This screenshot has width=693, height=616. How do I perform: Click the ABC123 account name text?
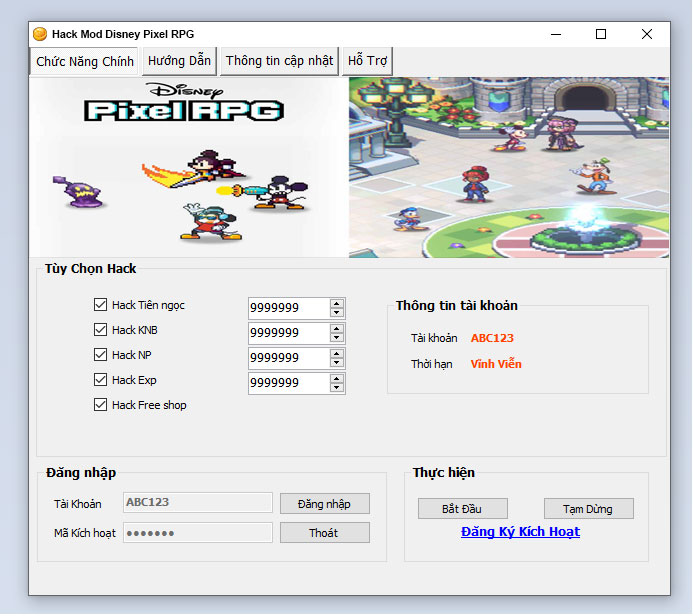click(492, 338)
